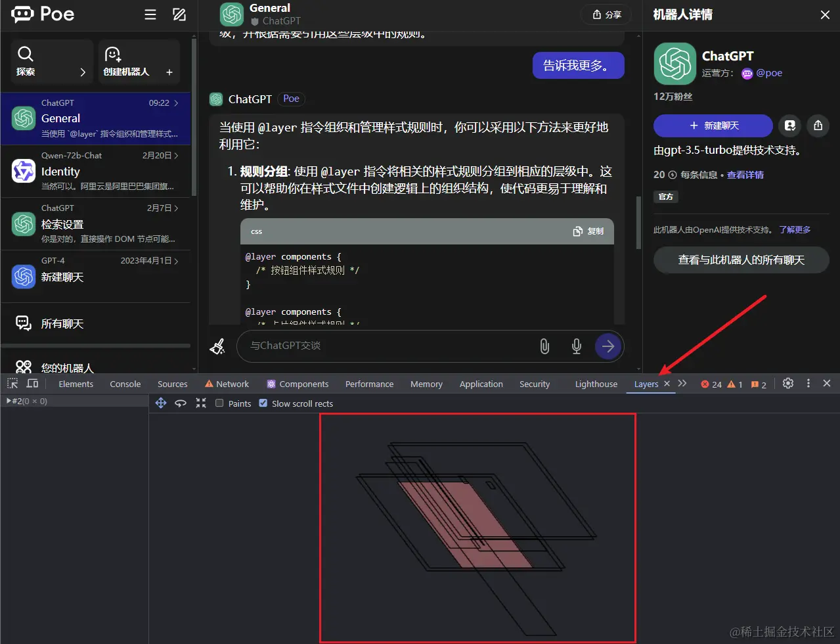Uncheck Slow scroll rects checkbox
The image size is (840, 644).
coord(263,403)
